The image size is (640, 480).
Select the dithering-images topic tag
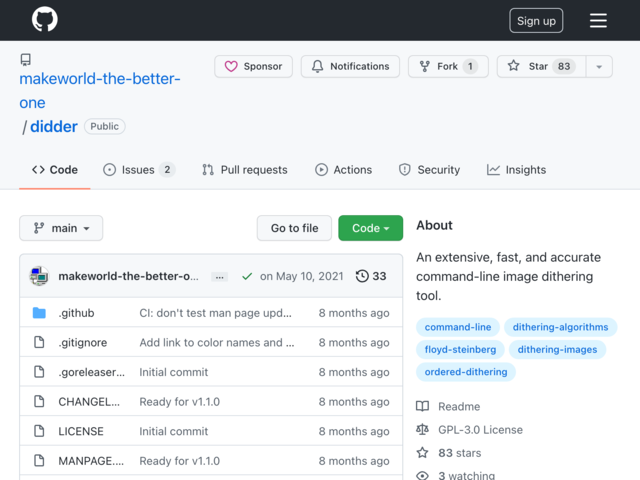point(557,350)
